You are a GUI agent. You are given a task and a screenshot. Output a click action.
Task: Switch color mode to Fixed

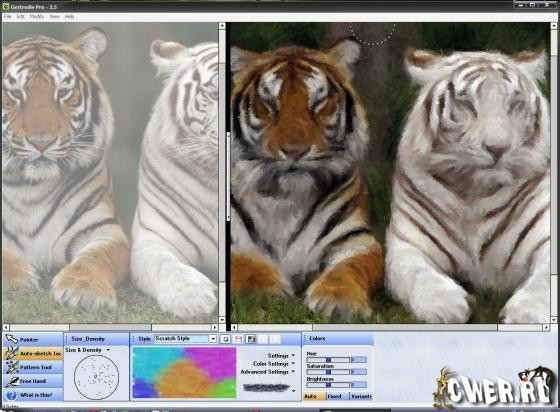(338, 396)
